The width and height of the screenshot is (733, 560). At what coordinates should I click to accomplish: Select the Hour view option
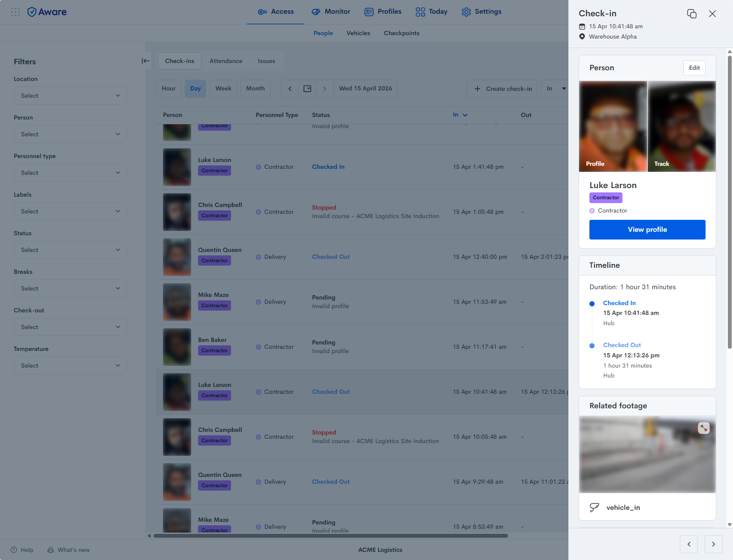coord(168,89)
